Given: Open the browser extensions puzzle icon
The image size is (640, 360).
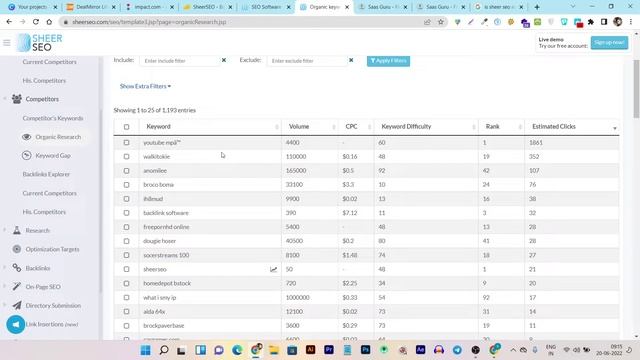Looking at the screenshot, I should tap(591, 22).
